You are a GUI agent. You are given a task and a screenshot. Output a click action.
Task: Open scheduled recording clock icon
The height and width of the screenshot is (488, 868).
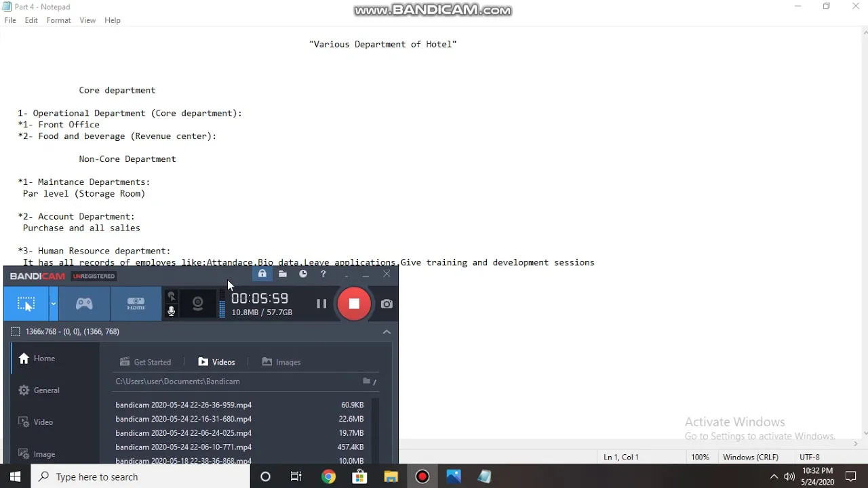tap(303, 274)
